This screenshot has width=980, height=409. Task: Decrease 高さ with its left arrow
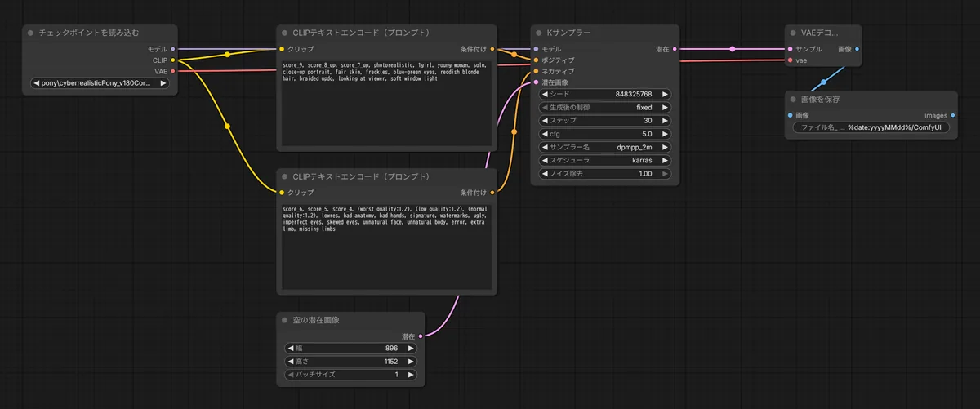point(290,361)
